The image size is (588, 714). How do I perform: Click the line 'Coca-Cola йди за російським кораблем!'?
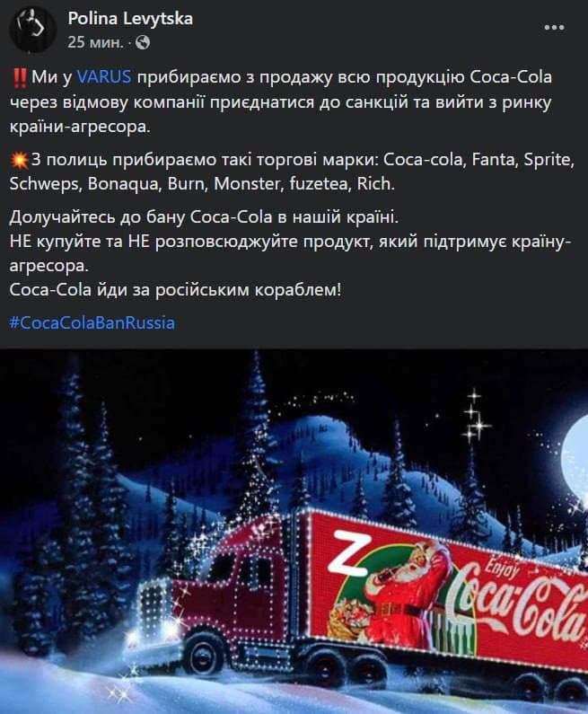175,289
